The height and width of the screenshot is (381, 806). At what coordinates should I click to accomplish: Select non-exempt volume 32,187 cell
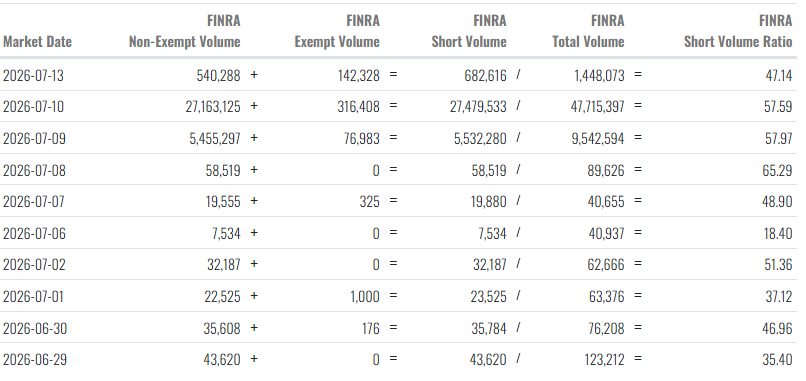click(x=224, y=265)
